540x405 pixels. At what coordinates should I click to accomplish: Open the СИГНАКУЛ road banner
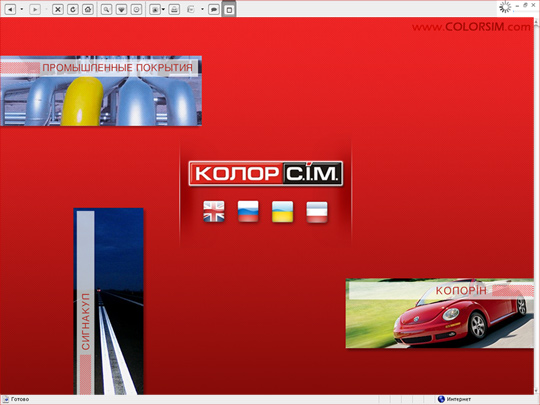tap(108, 301)
